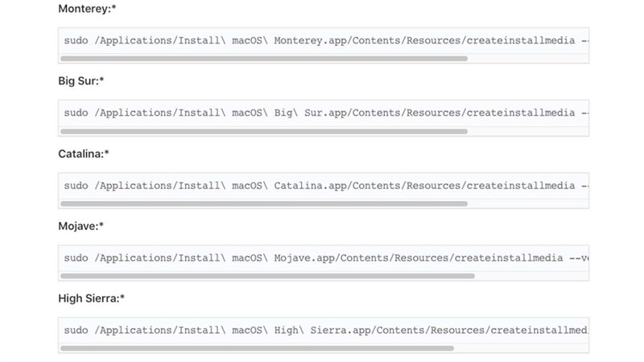Click empty scrollbar track right of Catalina thumb
The image size is (644, 362).
pyautogui.click(x=527, y=204)
